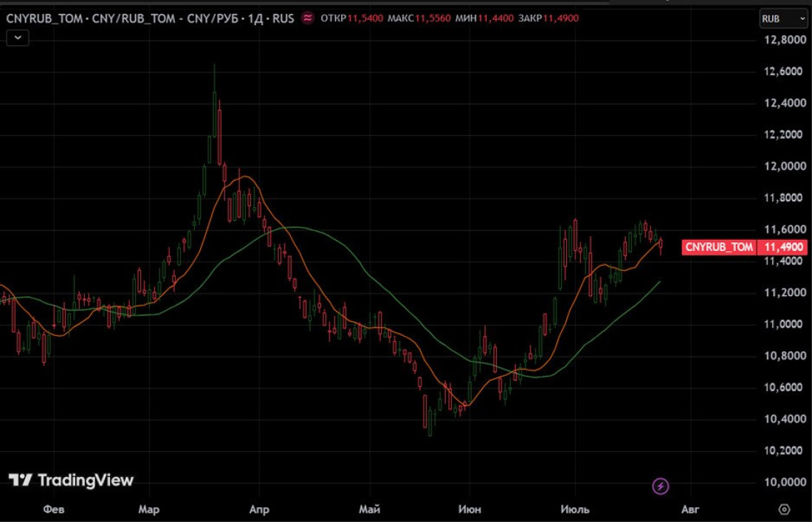Image resolution: width=812 pixels, height=522 pixels.
Task: Select the ОТКР 11,5400 open value
Action: click(351, 18)
